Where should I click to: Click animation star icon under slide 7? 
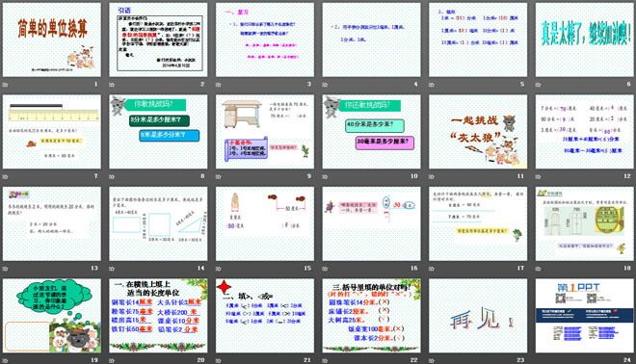click(5, 177)
